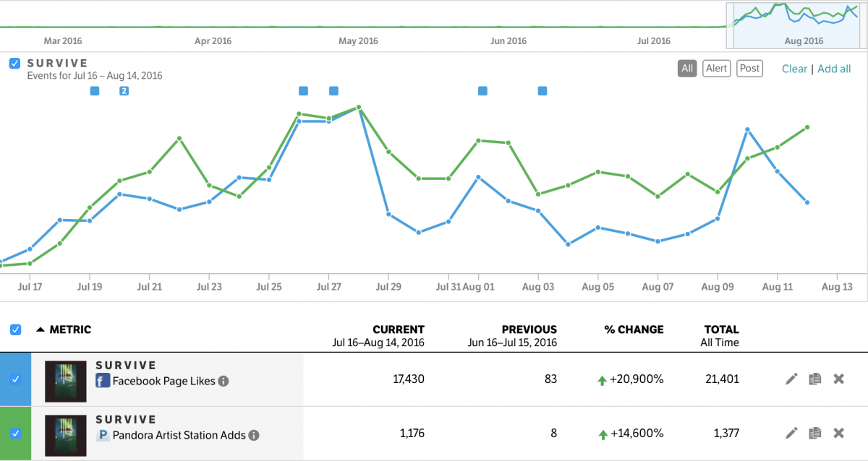
Task: Click the Pandora Artist Station Adds label
Action: click(179, 435)
